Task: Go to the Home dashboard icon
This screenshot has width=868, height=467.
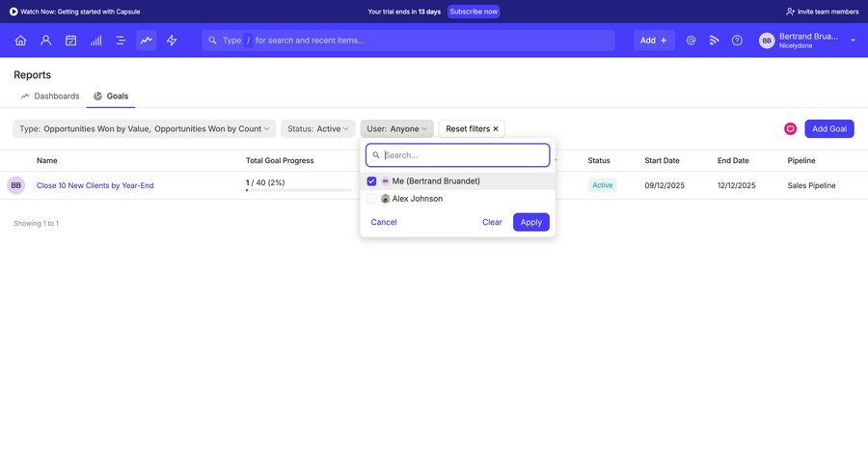Action: click(x=20, y=41)
